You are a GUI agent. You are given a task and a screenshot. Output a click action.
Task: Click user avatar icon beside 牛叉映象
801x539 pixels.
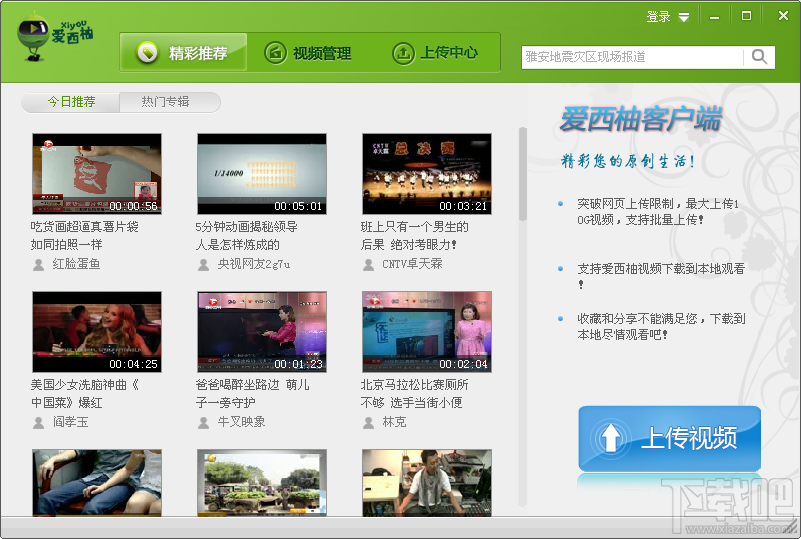(x=203, y=423)
